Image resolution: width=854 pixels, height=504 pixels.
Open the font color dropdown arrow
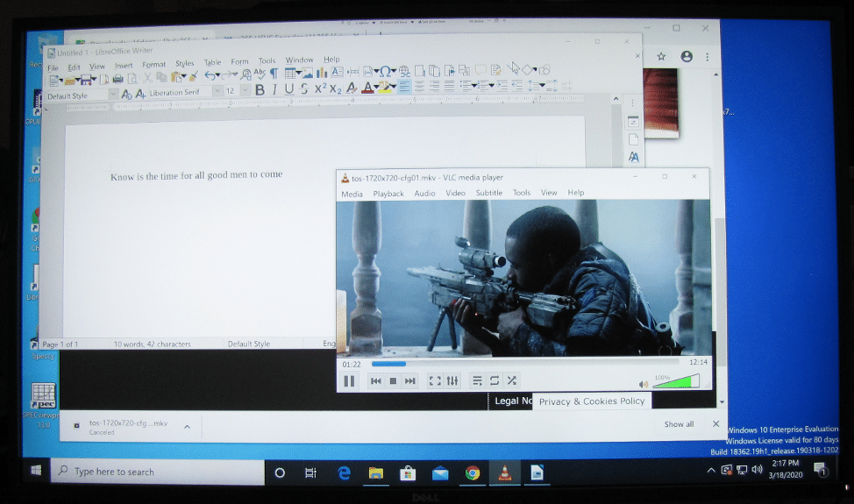click(376, 88)
